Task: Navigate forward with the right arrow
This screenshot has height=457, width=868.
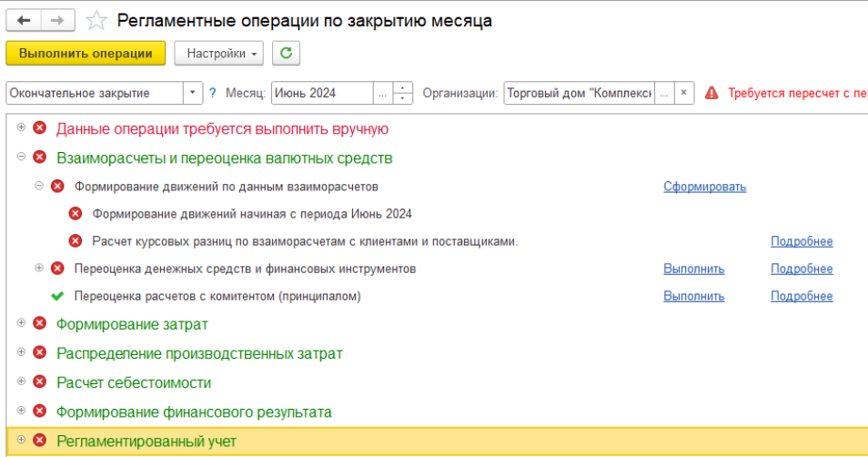Action: coord(56,20)
